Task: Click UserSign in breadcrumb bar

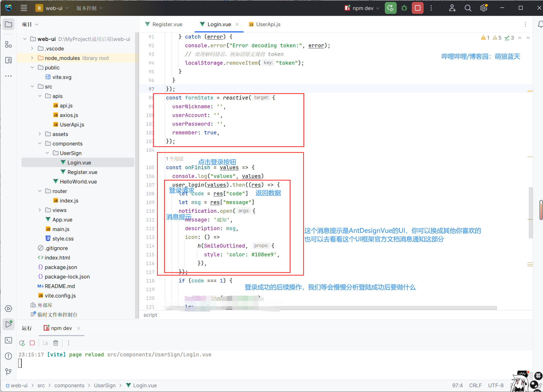Action: [105, 385]
